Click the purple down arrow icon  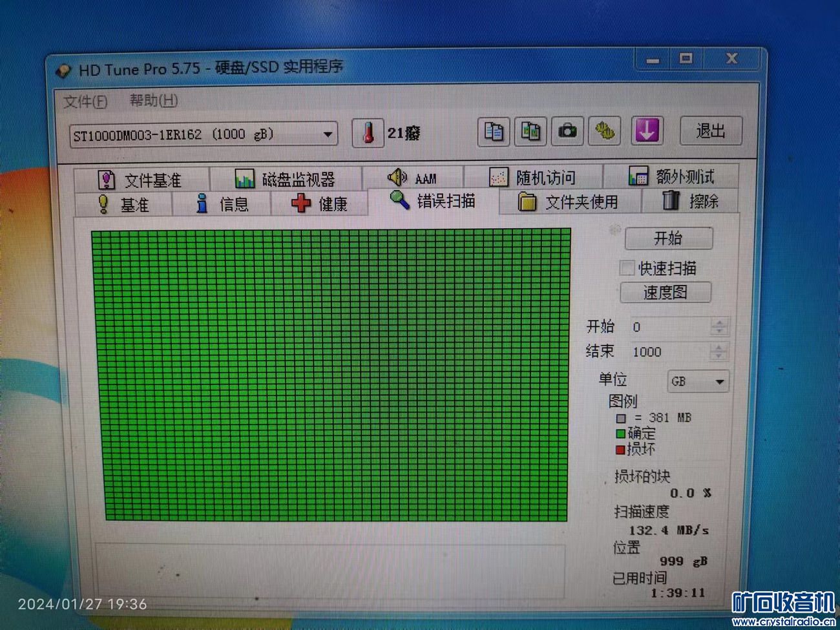click(647, 130)
